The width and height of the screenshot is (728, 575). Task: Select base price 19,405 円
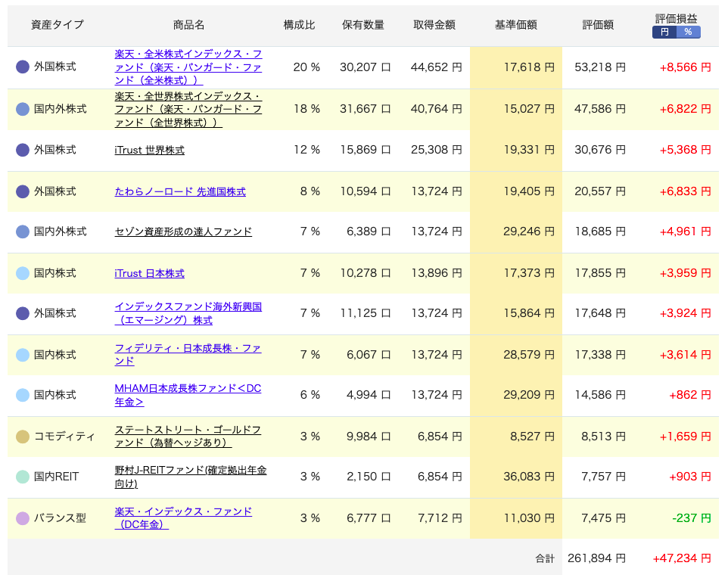pos(529,191)
